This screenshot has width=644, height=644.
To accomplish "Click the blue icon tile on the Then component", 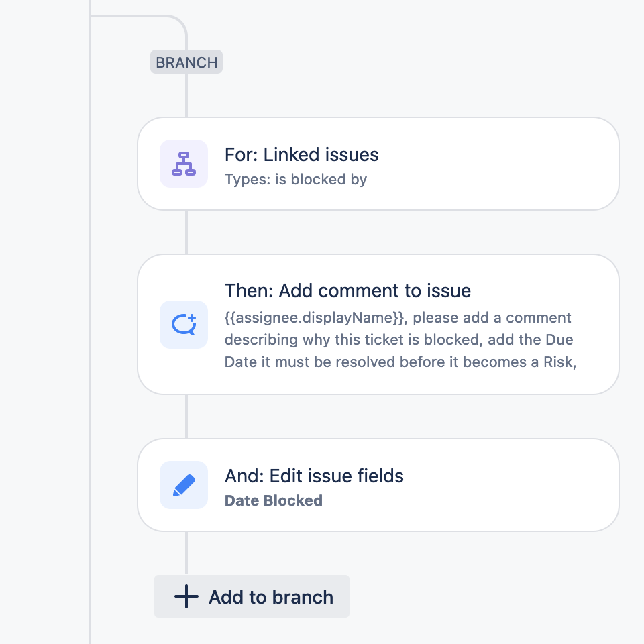I will (183, 325).
